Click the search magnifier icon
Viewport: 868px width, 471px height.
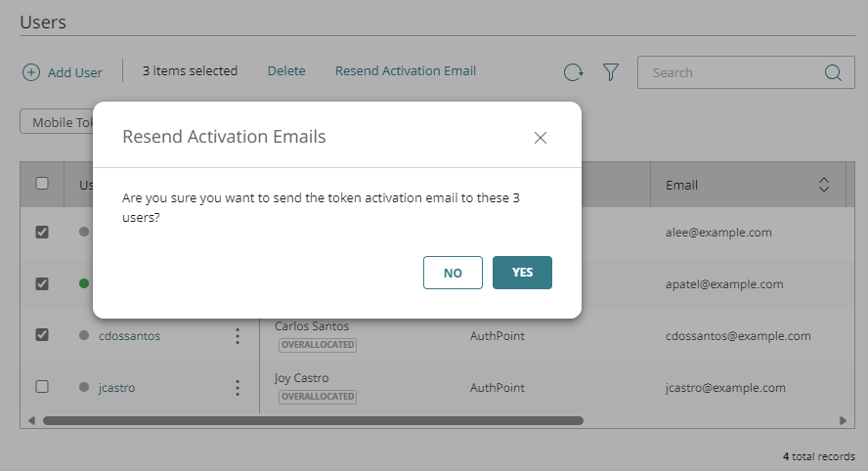point(833,72)
